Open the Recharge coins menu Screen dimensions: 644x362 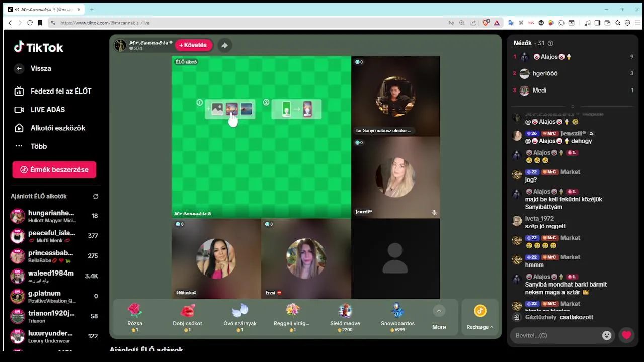point(480,318)
